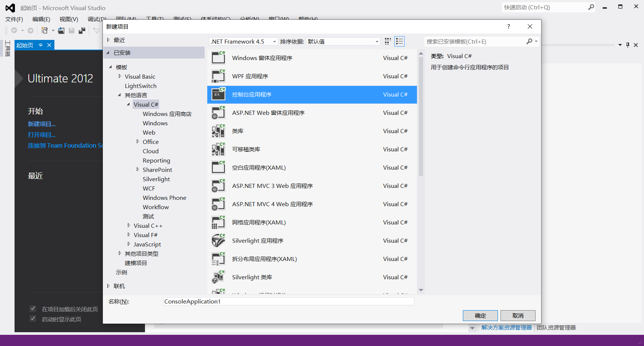Expand the 联机 online node
The width and height of the screenshot is (644, 346).
(x=108, y=286)
